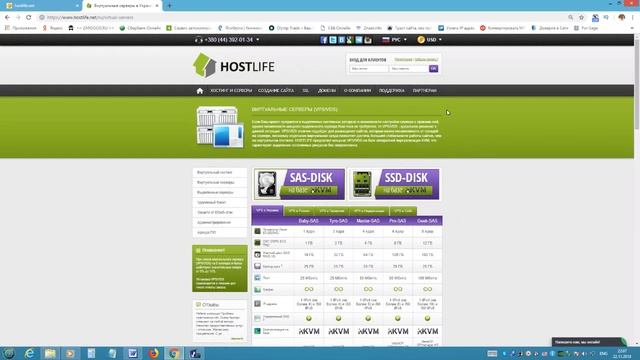Click Geek-SAS plan header
This screenshot has height=360, width=640.
tap(427, 221)
